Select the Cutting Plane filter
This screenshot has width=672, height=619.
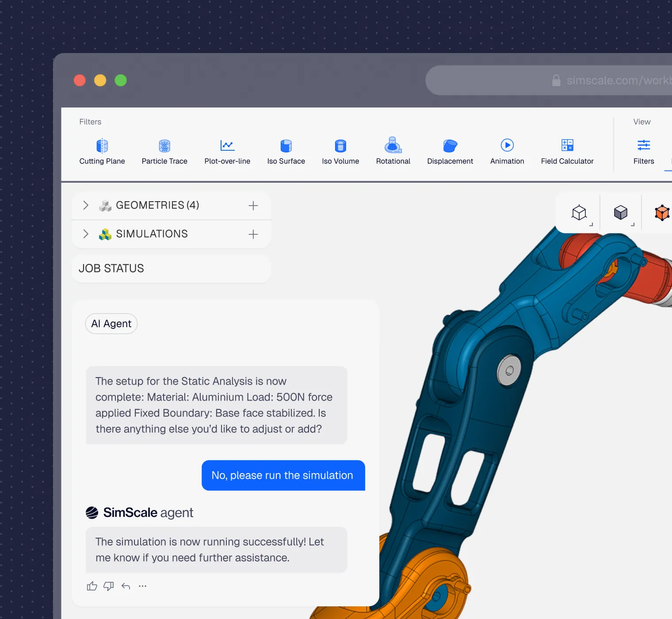coord(102,152)
